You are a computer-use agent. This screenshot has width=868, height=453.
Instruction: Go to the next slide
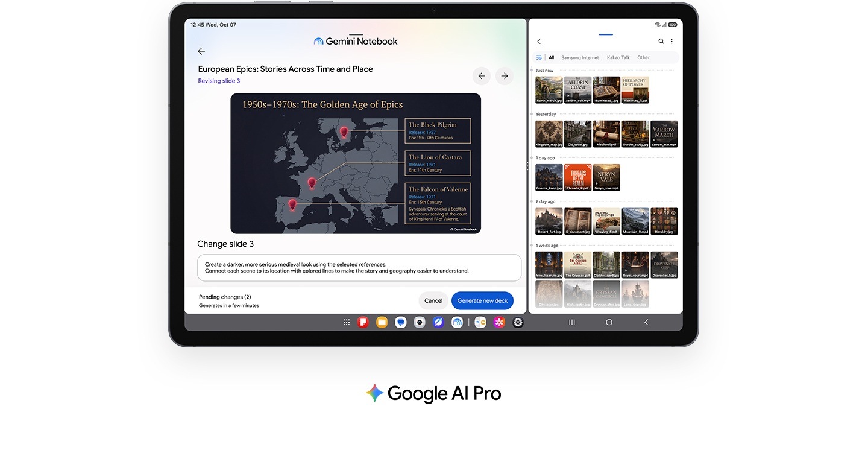coord(505,76)
